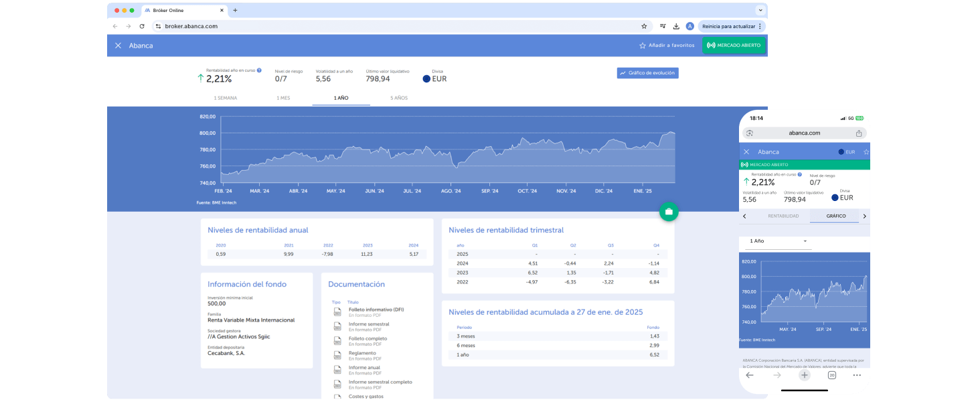Show Rentabilidad año en curso help in mobile view
Viewport: 980px width, 402px height.
click(800, 174)
